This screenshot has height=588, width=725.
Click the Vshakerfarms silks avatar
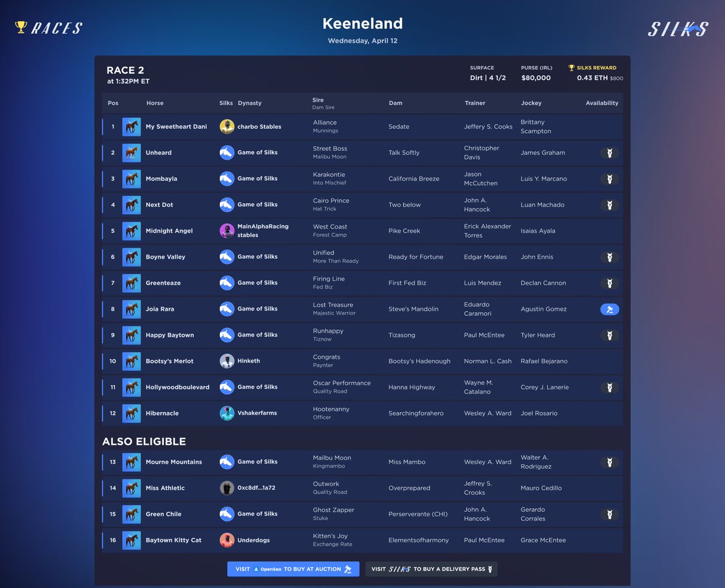coord(227,413)
